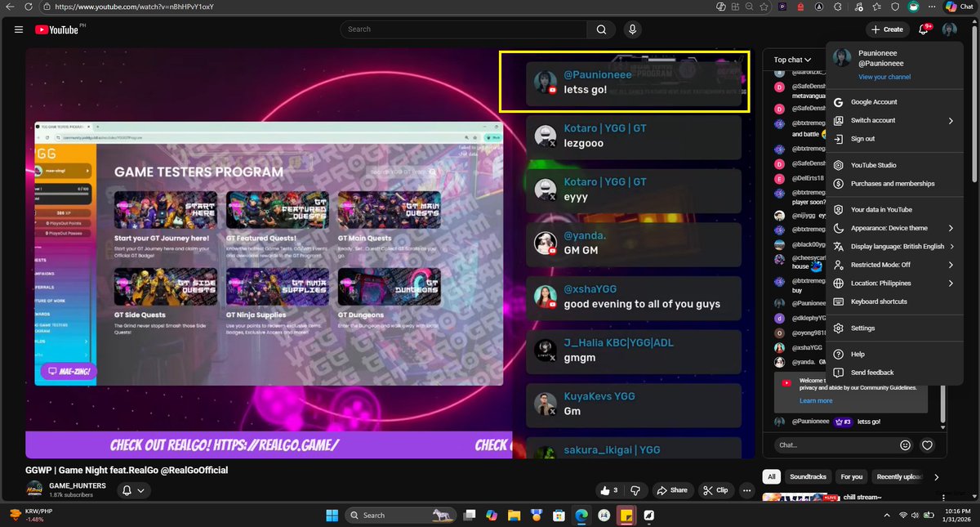This screenshot has height=527, width=980.
Task: Select the Soundtracks filter chip
Action: point(808,476)
